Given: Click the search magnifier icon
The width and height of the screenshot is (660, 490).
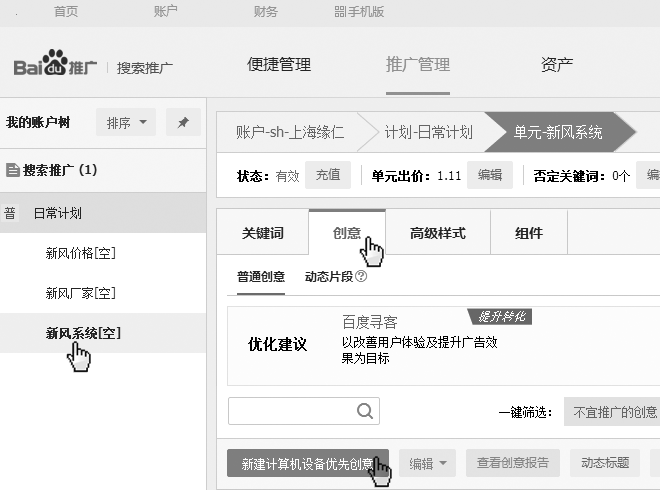Looking at the screenshot, I should pyautogui.click(x=365, y=411).
